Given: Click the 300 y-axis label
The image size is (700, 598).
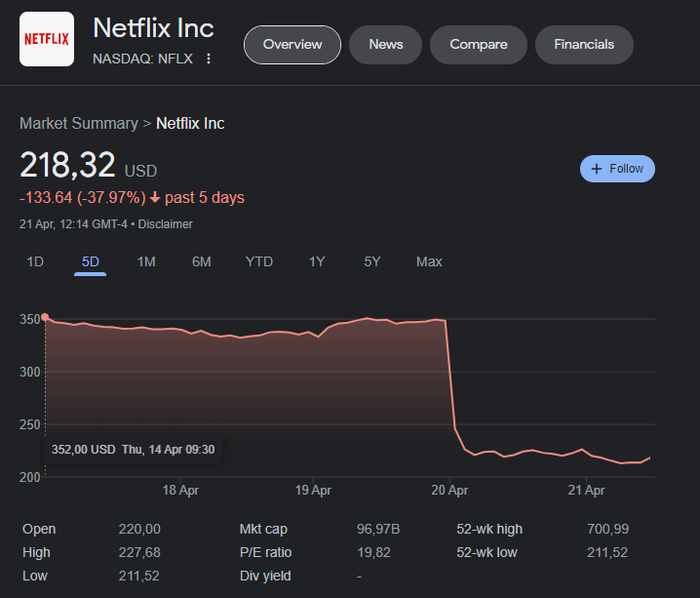Looking at the screenshot, I should coord(30,372).
